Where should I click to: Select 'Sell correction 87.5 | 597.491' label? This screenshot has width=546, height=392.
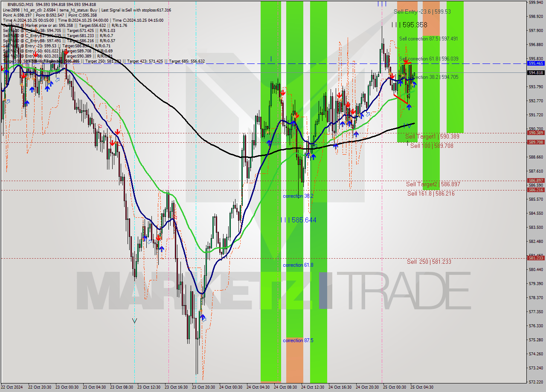(429, 39)
